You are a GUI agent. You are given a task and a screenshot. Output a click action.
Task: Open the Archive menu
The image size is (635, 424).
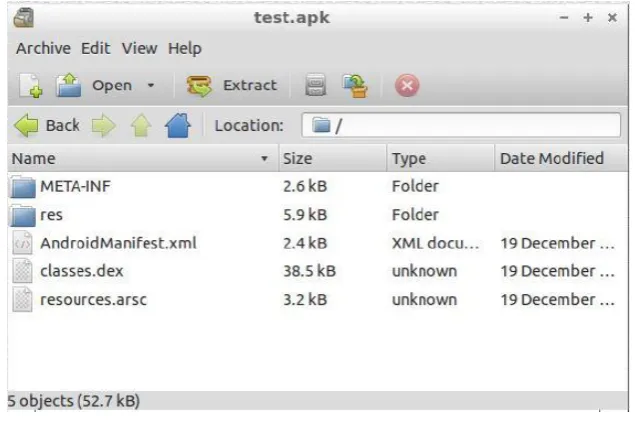pos(43,49)
